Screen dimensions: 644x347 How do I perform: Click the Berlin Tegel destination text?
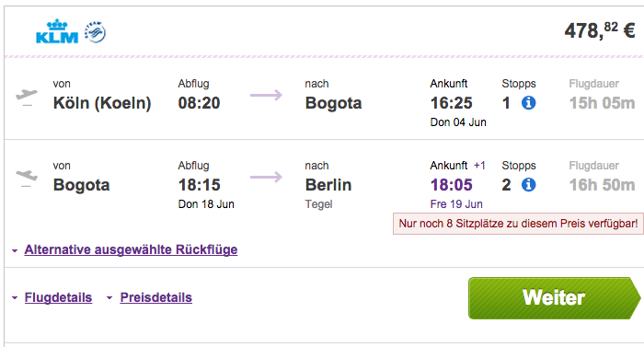pos(328,192)
